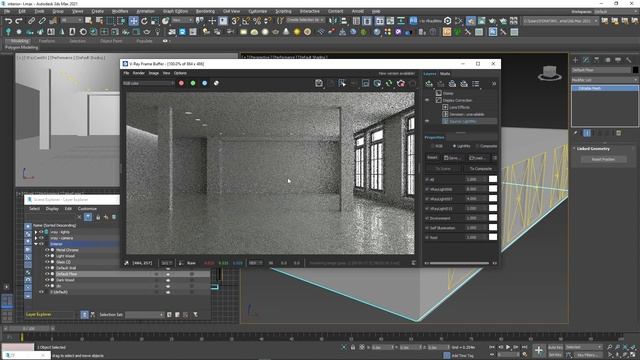Click the Undo arrow in main toolbar
This screenshot has width=640, height=360.
[8, 20]
